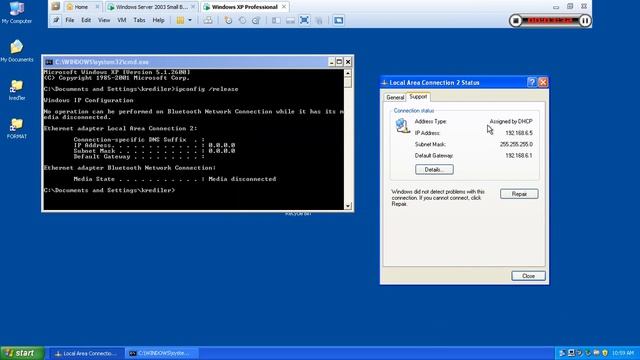Click the take snapshot toolbar icon

228,20
